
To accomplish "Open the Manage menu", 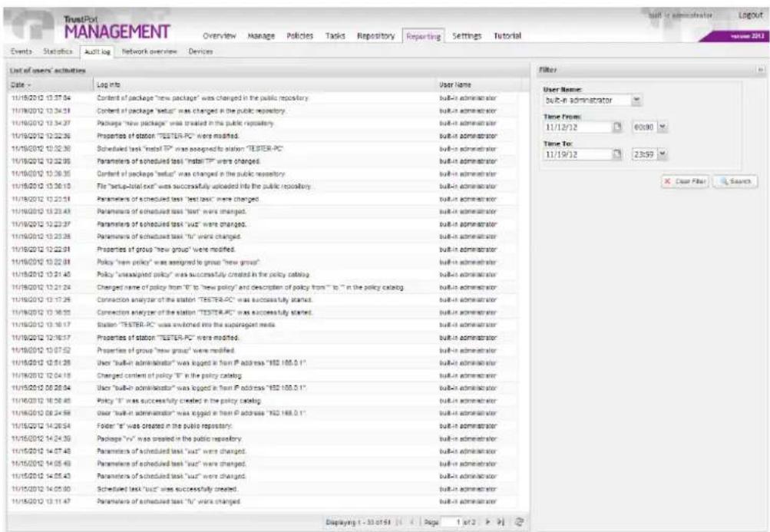I will pyautogui.click(x=261, y=36).
